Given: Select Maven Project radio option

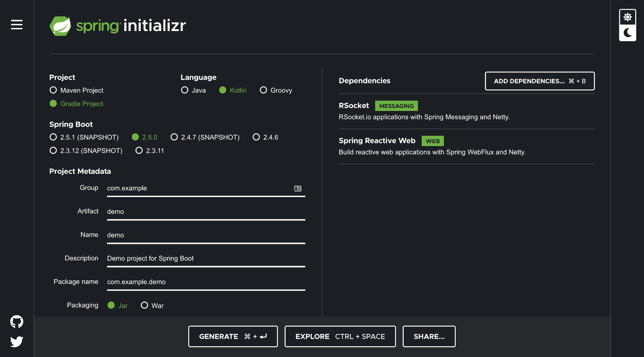Looking at the screenshot, I should point(76,90).
